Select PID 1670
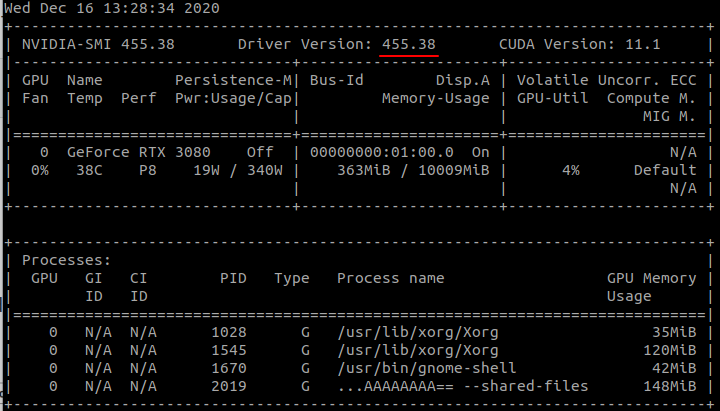The height and width of the screenshot is (411, 720). pyautogui.click(x=229, y=368)
